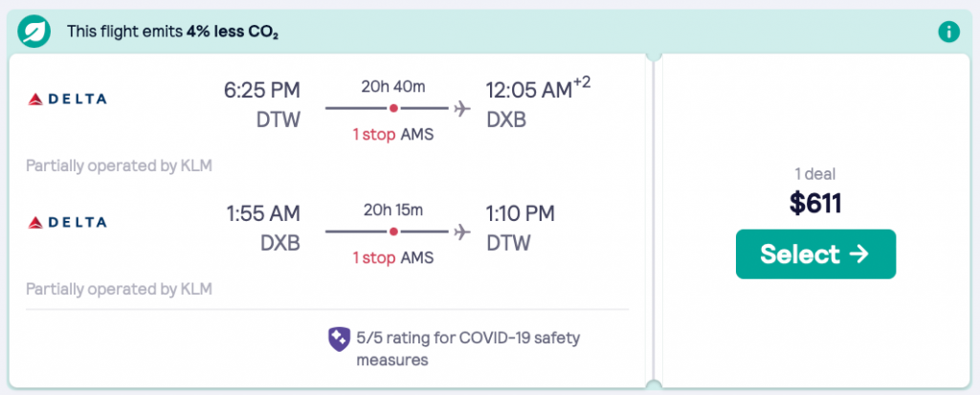Click the COVID-19 safety shield icon
This screenshot has height=395, width=980.
(339, 338)
